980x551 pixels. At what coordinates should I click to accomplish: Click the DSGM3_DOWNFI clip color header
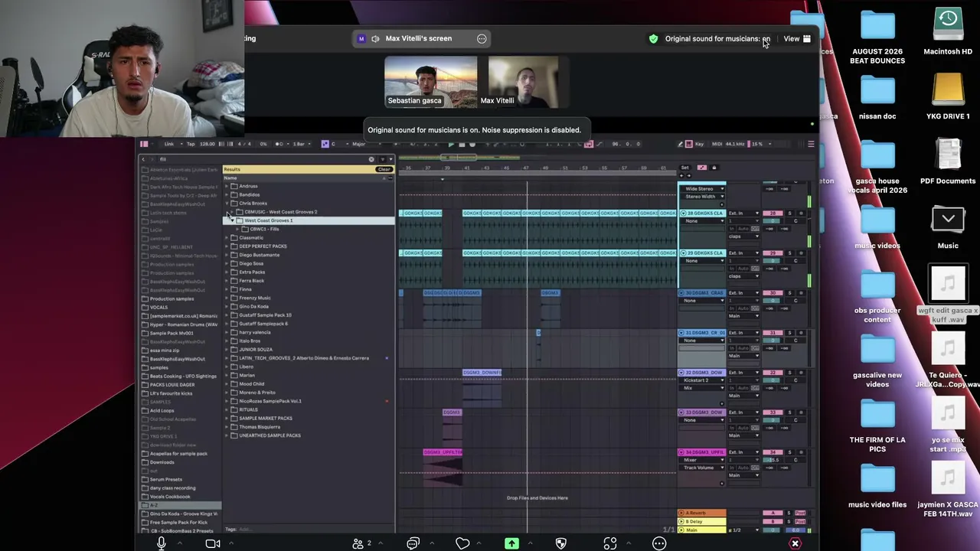[482, 373]
